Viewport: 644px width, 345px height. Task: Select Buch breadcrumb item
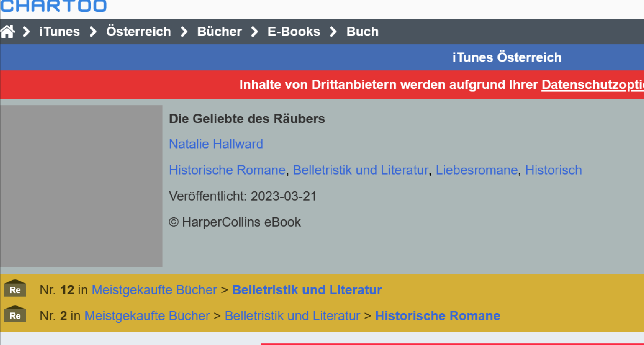(x=363, y=31)
